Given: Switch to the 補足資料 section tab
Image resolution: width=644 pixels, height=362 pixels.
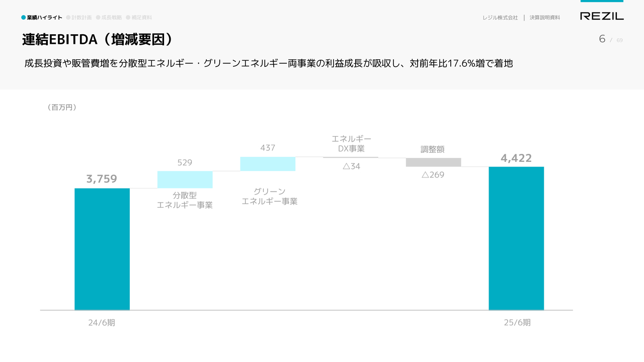Looking at the screenshot, I should (141, 18).
